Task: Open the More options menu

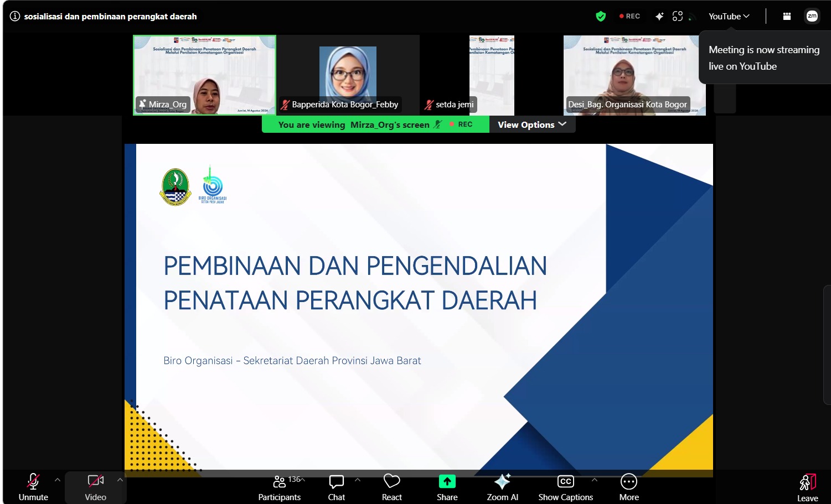Action: pyautogui.click(x=629, y=487)
